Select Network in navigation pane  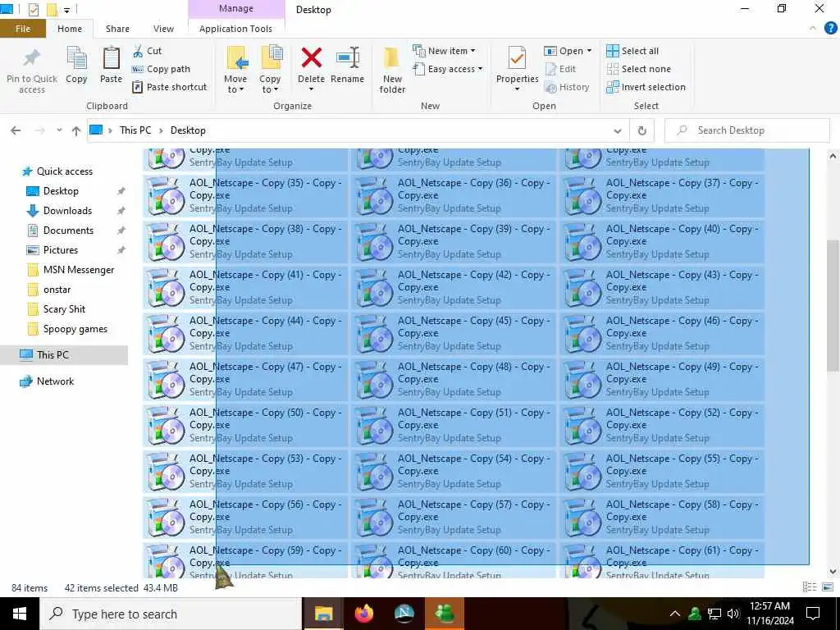tap(55, 381)
